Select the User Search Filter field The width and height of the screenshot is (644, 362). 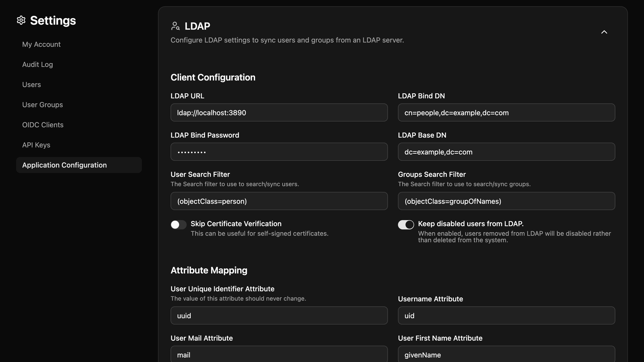[x=278, y=201]
